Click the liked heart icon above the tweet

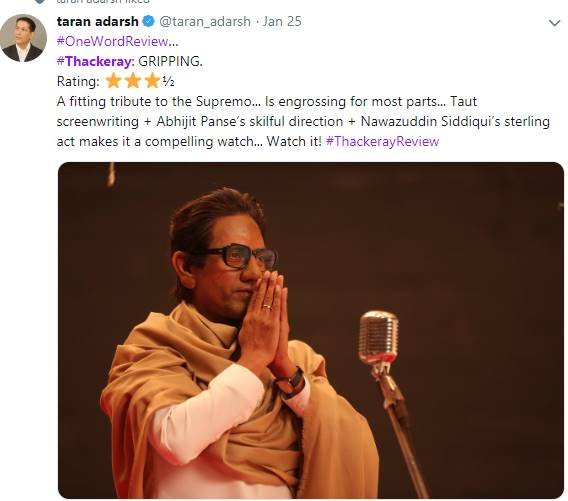coord(40,1)
